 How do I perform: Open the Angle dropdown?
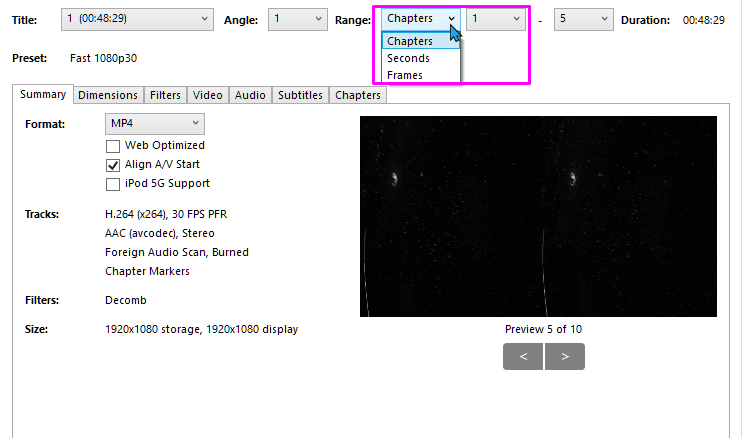(298, 20)
